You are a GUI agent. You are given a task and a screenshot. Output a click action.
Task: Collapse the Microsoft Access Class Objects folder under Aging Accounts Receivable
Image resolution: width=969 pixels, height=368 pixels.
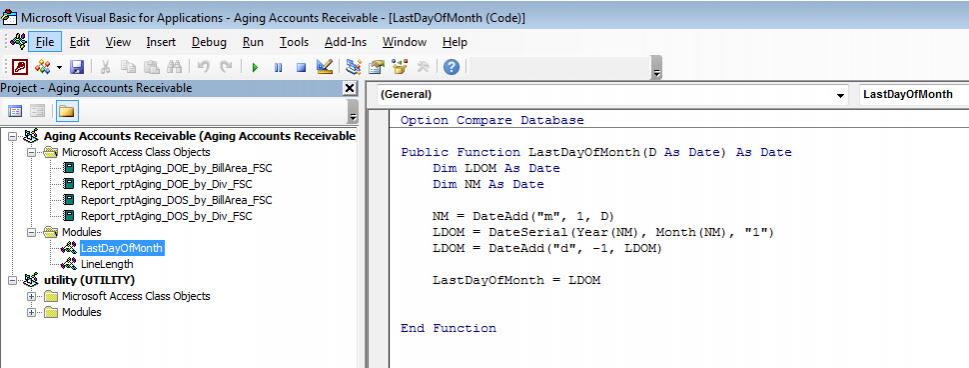tap(31, 152)
